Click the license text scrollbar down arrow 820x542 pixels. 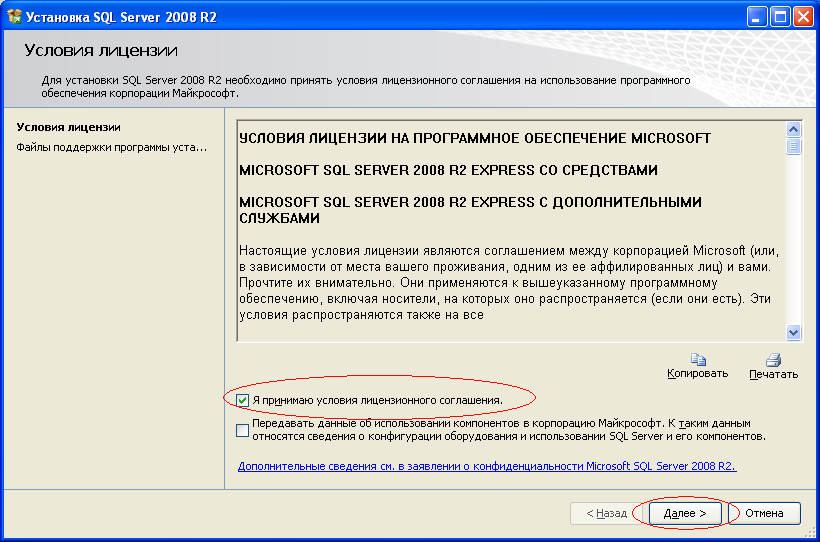793,332
